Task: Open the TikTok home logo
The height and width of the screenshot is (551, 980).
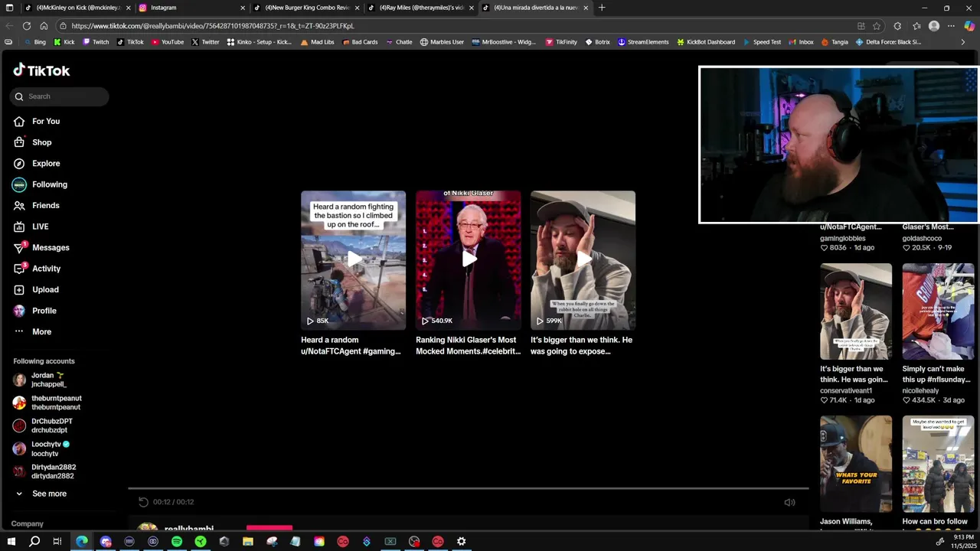Action: [41, 70]
